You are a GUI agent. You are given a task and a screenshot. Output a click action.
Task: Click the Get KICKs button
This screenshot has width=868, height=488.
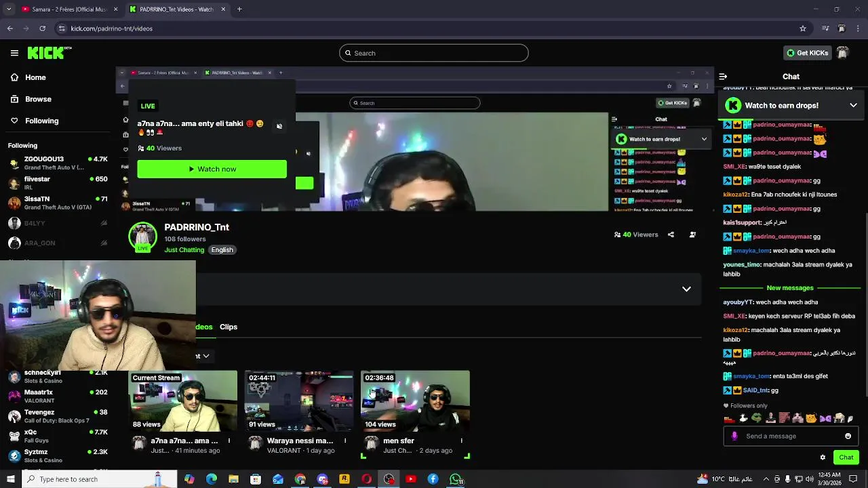807,53
